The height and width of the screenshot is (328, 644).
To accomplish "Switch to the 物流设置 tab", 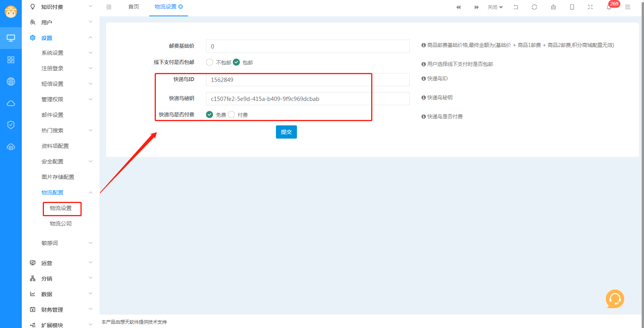I will pos(166,7).
